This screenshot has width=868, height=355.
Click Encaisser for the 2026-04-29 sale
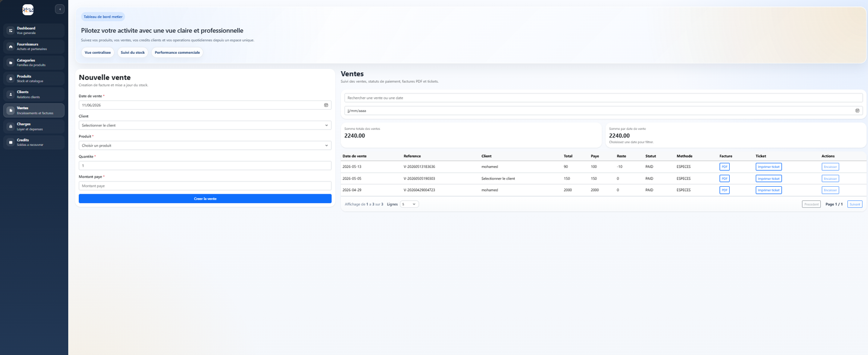(830, 190)
